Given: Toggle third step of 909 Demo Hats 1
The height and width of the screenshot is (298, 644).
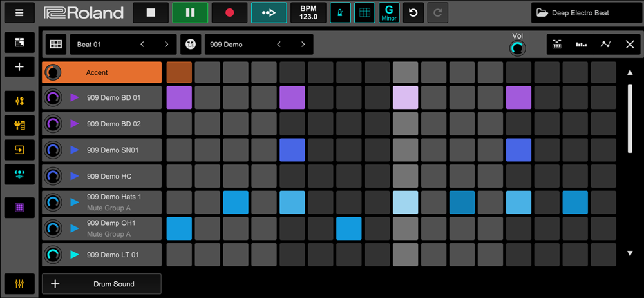Looking at the screenshot, I should 236,202.
